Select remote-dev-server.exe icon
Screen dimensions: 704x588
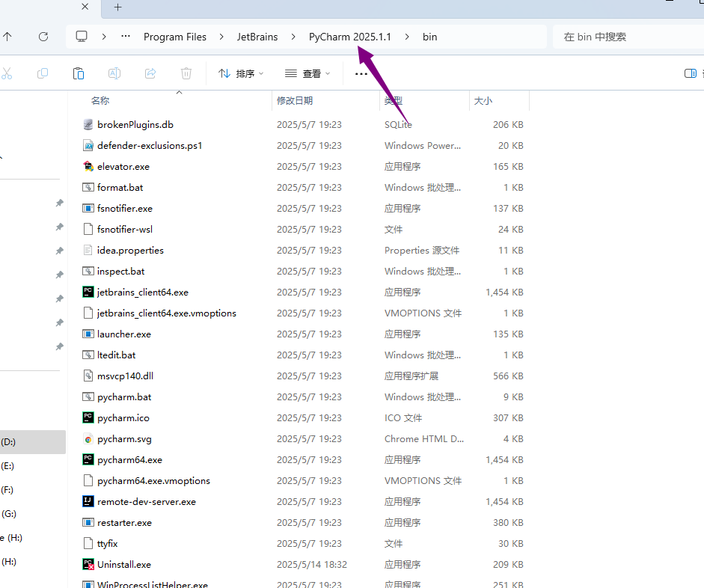point(88,502)
